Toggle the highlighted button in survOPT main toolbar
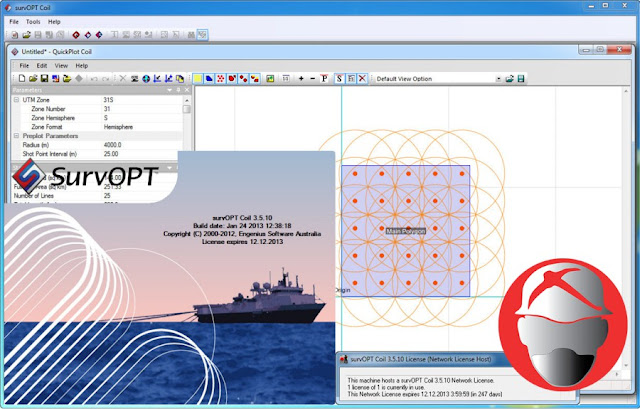Screen dimensions: 640x409 (x=202, y=35)
